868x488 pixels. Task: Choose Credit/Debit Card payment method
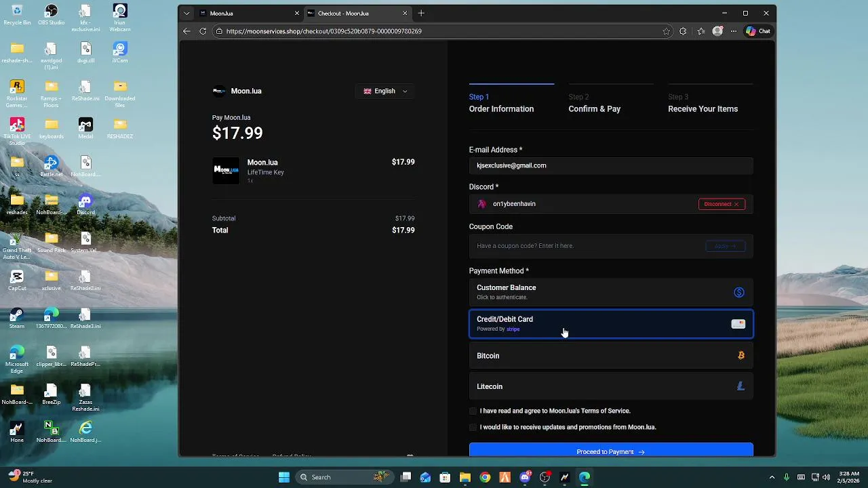point(611,324)
